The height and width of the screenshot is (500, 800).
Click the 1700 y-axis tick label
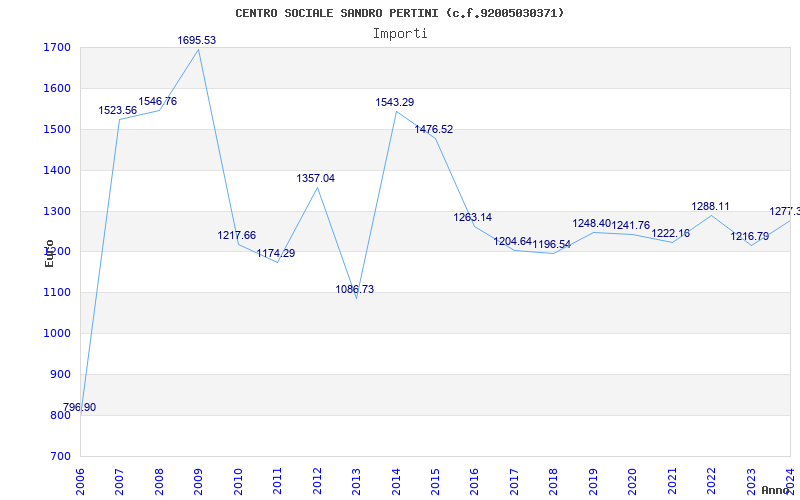click(57, 48)
